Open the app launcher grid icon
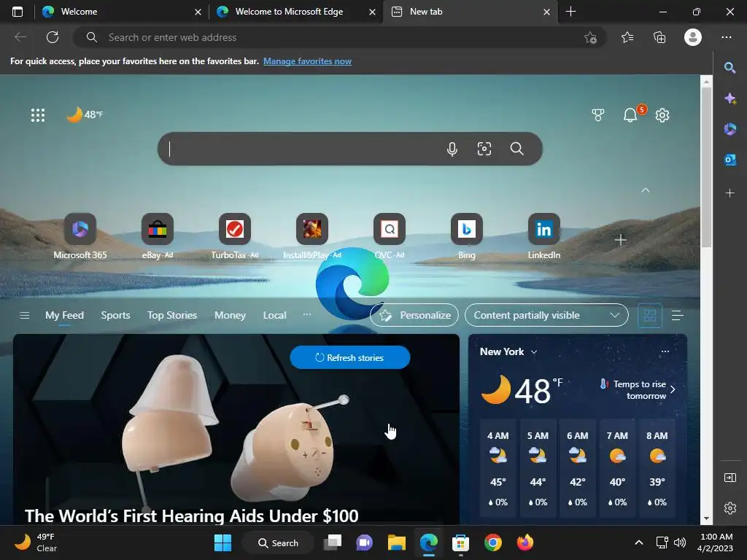The image size is (747, 560). (38, 114)
